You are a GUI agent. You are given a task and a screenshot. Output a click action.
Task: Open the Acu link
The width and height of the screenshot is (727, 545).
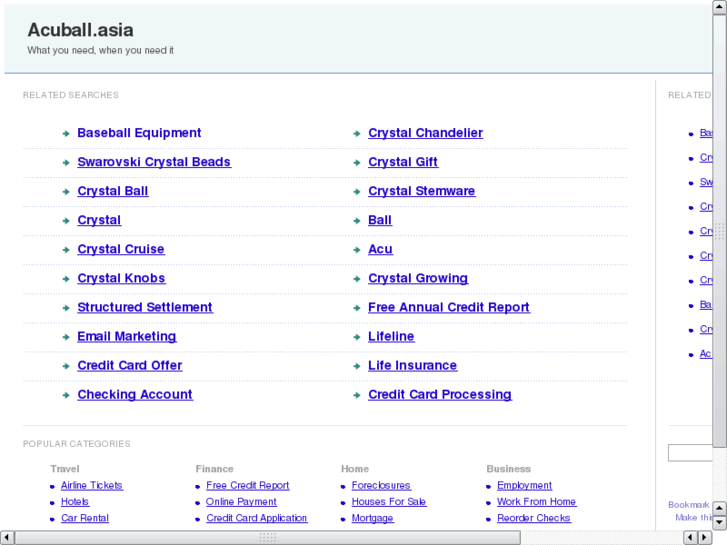coord(380,250)
